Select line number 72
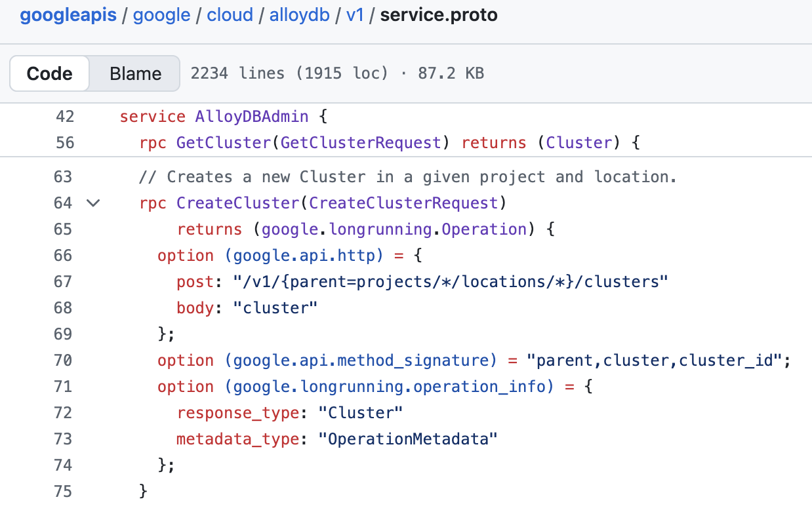The image size is (812, 510). 63,413
